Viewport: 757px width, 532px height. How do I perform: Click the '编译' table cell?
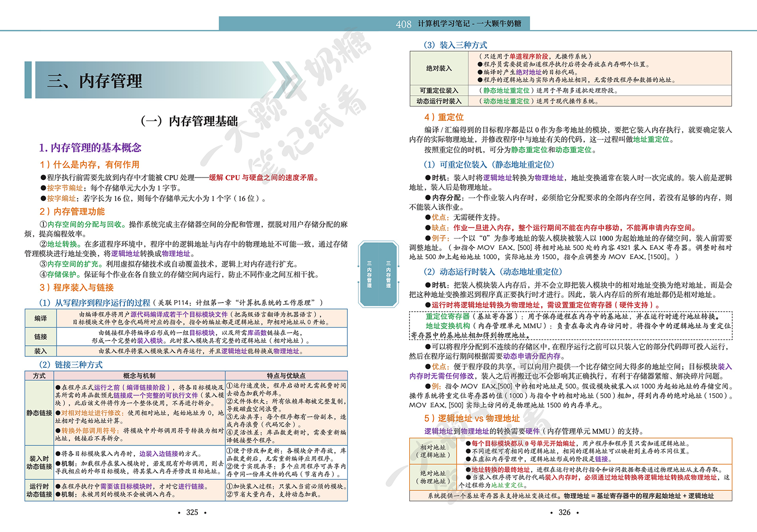tap(41, 318)
